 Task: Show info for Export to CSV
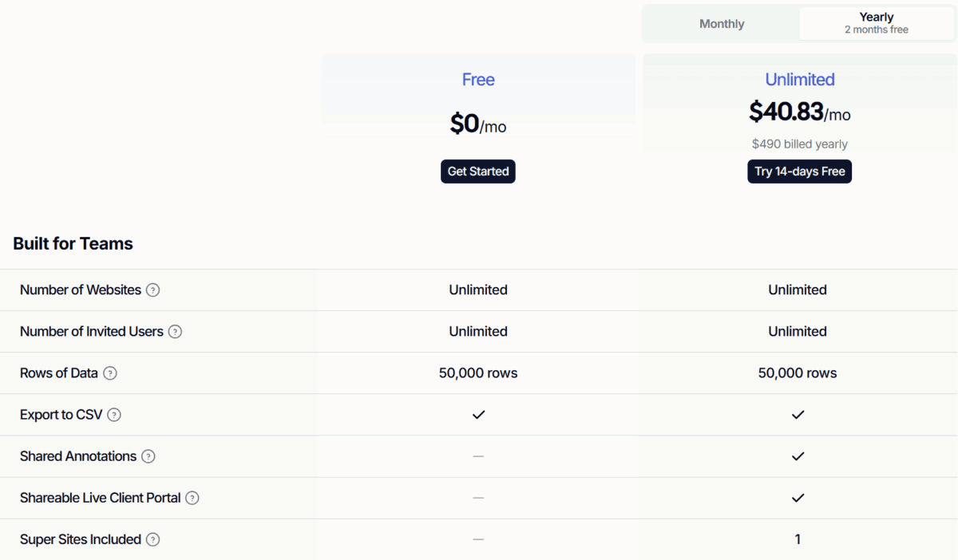point(114,415)
